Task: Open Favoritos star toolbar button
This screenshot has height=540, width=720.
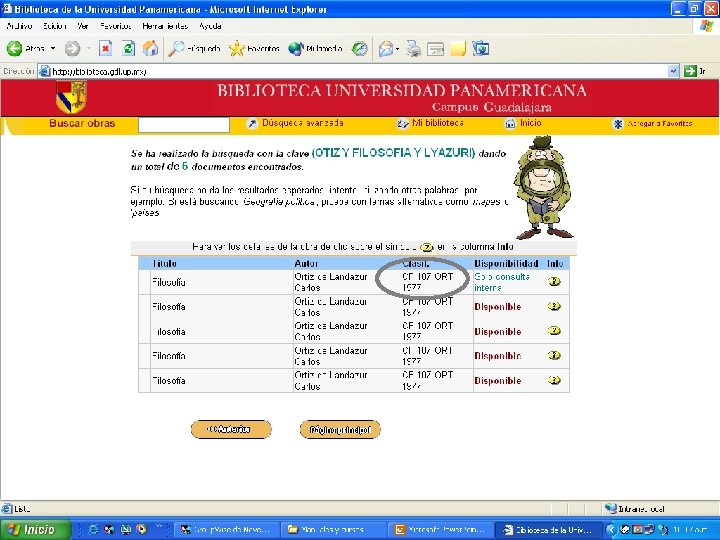Action: click(x=254, y=48)
